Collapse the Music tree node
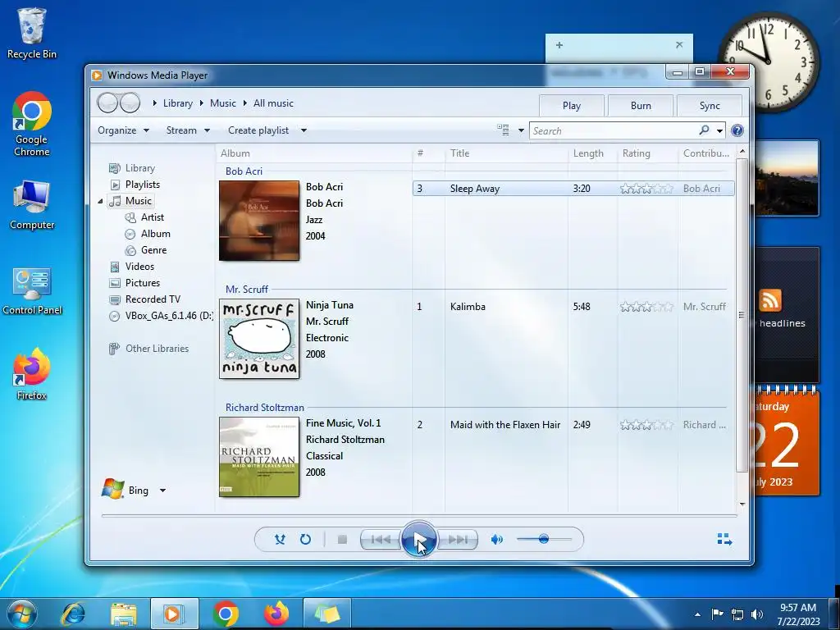Screen dimensions: 840x630 [x=100, y=201]
